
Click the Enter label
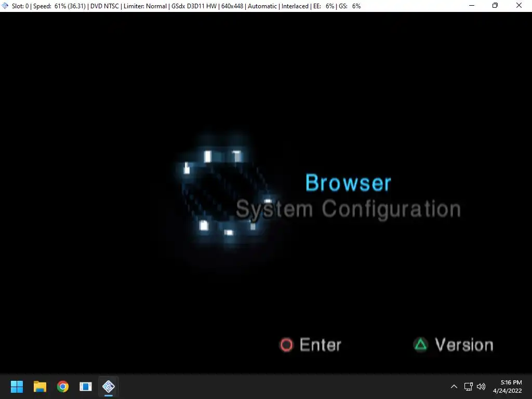point(320,345)
